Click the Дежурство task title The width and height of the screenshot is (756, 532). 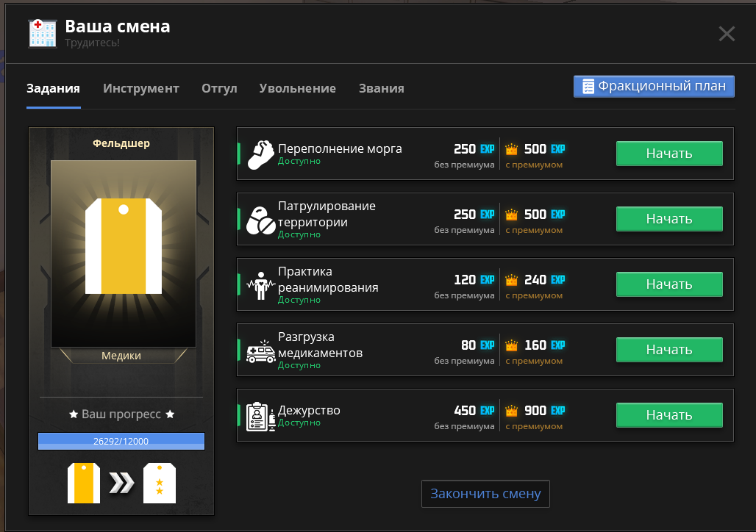pyautogui.click(x=309, y=410)
